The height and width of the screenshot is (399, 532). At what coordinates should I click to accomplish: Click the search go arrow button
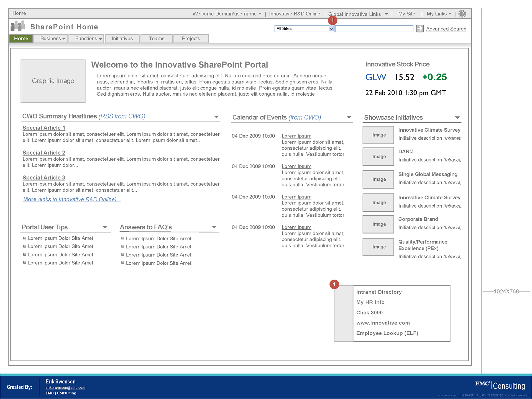coord(420,29)
